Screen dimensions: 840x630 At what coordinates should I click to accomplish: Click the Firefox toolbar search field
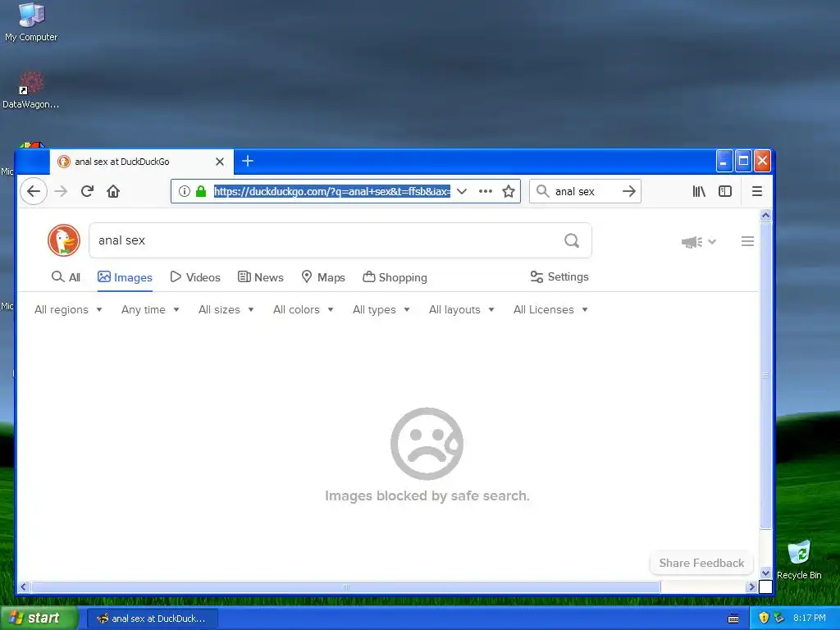pyautogui.click(x=585, y=191)
